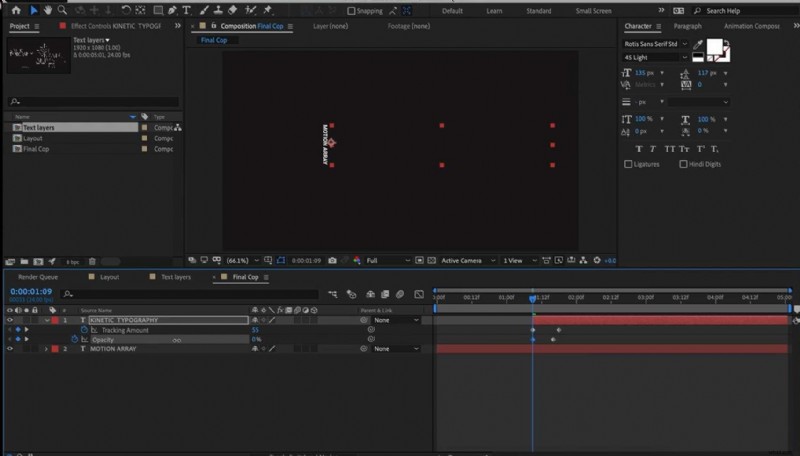The width and height of the screenshot is (800, 456).
Task: Tick the Hindi Digits checkbox
Action: point(683,164)
